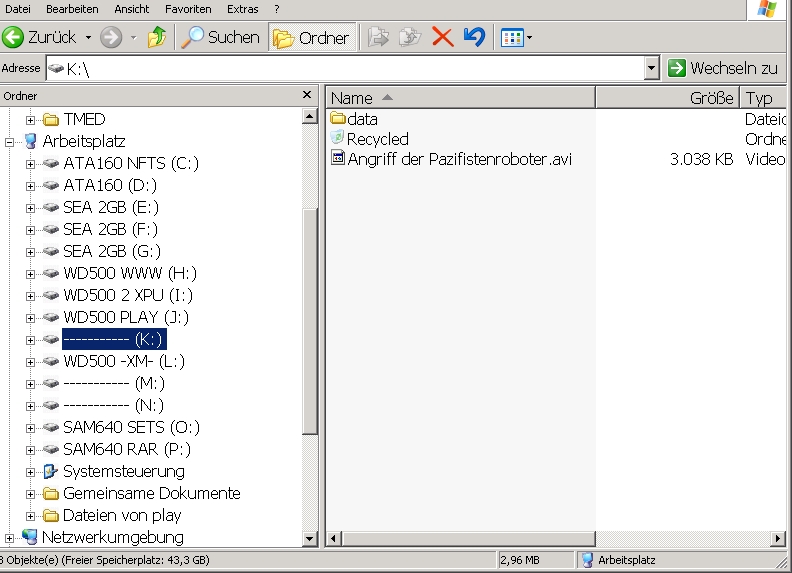Open the address bar dropdown arrow
Screen dimensions: 792x573
click(x=651, y=68)
